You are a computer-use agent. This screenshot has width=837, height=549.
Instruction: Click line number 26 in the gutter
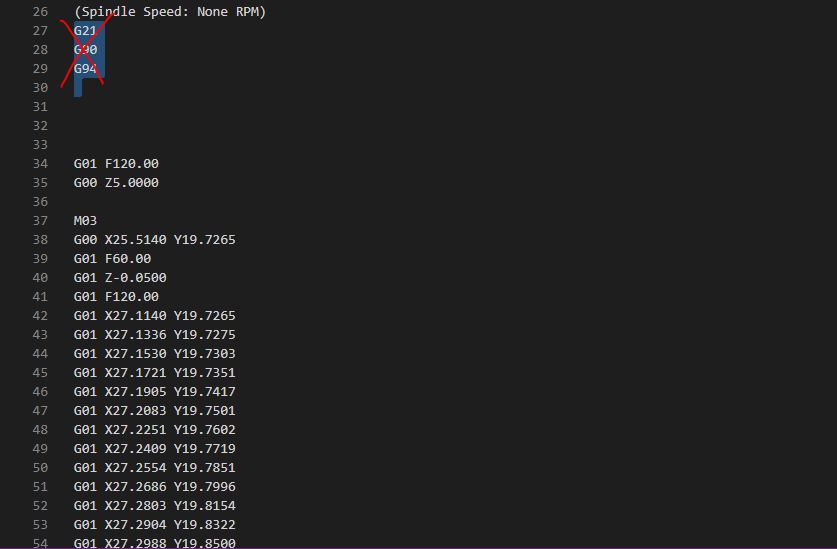pyautogui.click(x=40, y=12)
